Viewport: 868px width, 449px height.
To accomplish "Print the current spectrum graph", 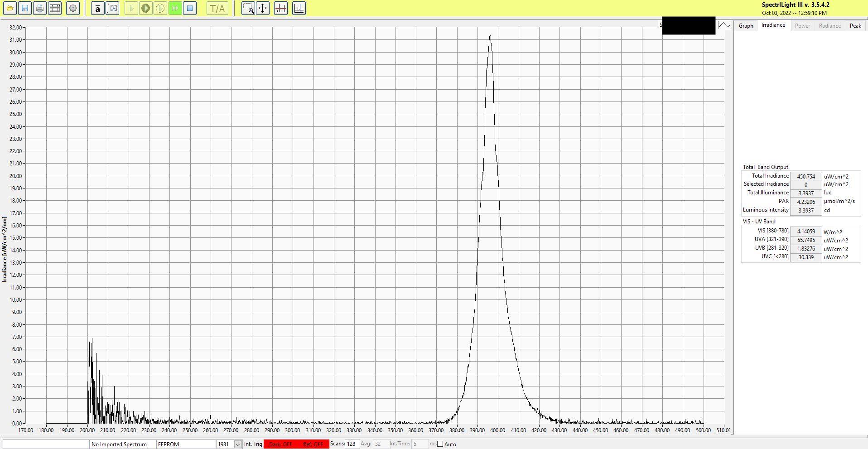I will [x=40, y=8].
